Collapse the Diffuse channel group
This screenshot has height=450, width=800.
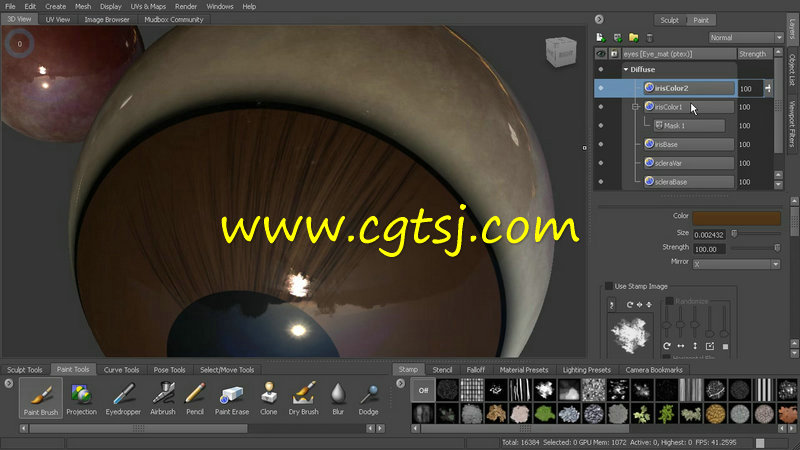tap(626, 69)
